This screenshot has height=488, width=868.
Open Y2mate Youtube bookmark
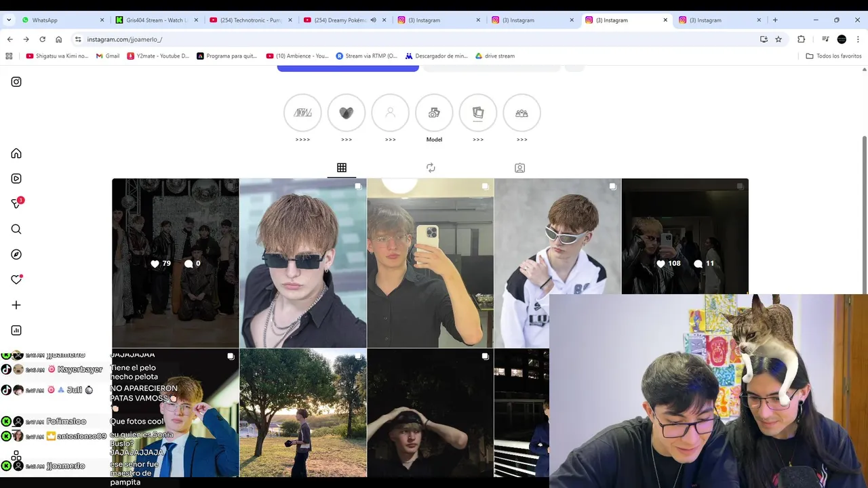click(158, 56)
